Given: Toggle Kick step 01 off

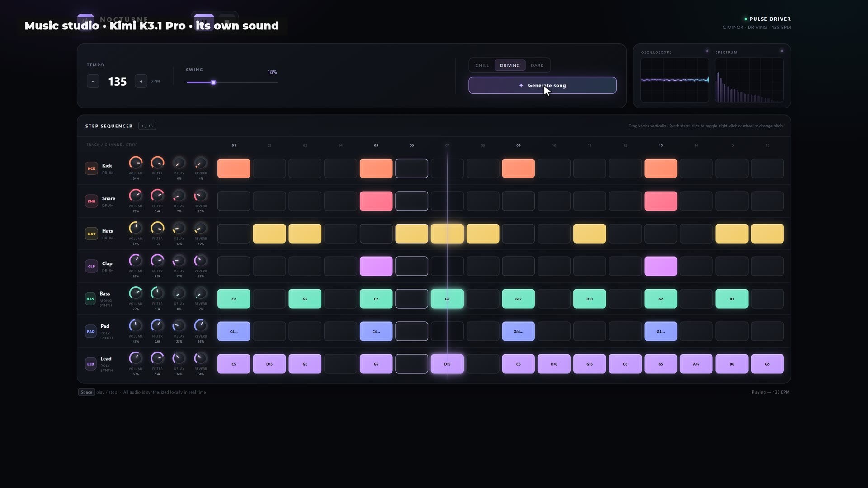Looking at the screenshot, I should [x=234, y=168].
